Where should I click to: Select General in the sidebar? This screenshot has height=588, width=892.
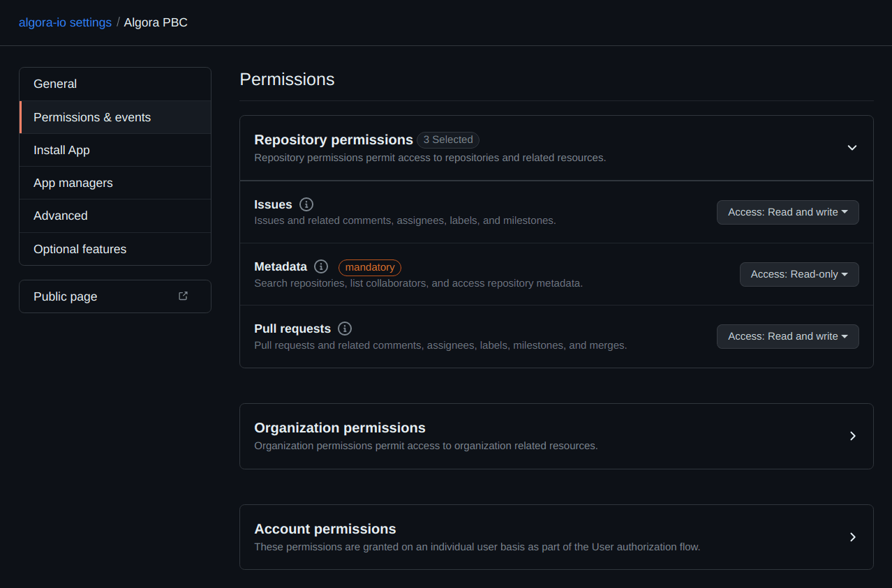coord(55,84)
